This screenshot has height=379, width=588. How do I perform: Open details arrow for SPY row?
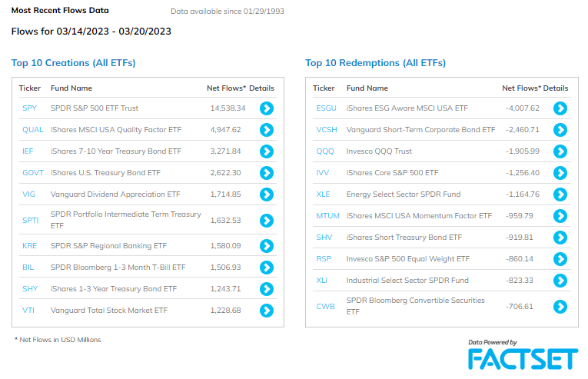click(267, 108)
